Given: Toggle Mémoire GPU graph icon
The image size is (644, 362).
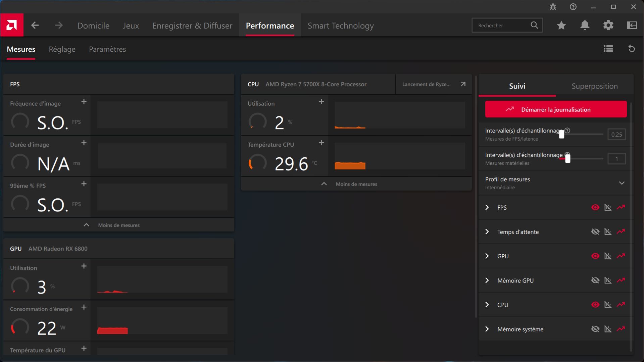Looking at the screenshot, I should coord(608,280).
